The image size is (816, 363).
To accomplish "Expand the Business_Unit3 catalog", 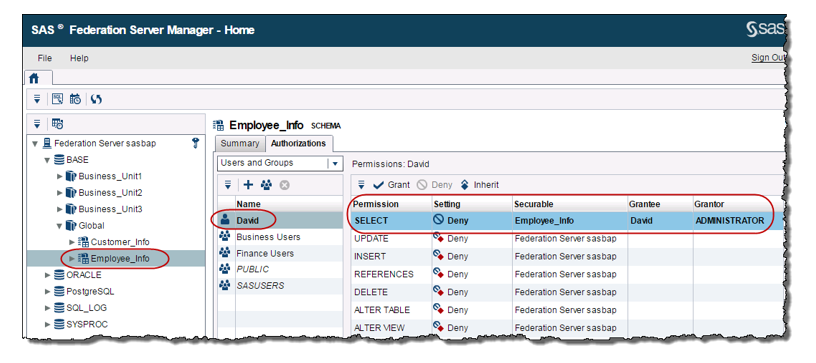I will coord(60,209).
